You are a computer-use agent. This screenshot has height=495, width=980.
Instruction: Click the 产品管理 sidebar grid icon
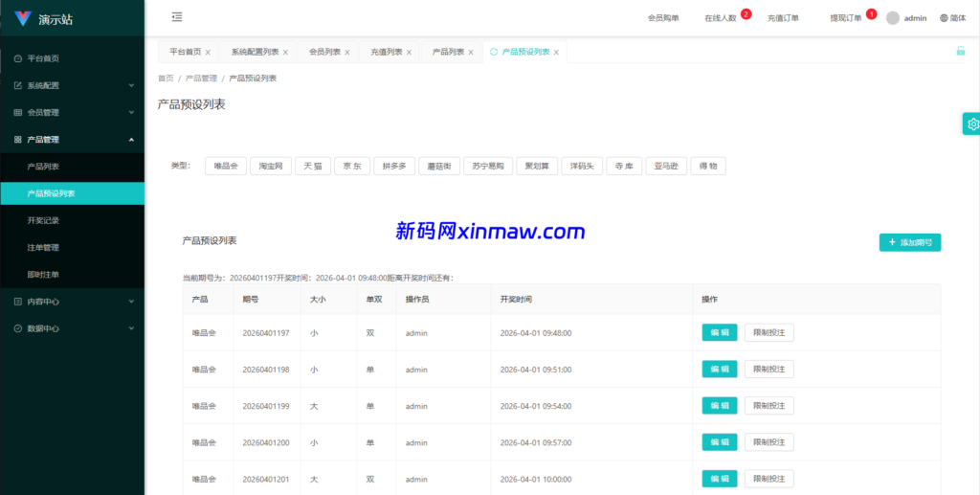tap(17, 140)
